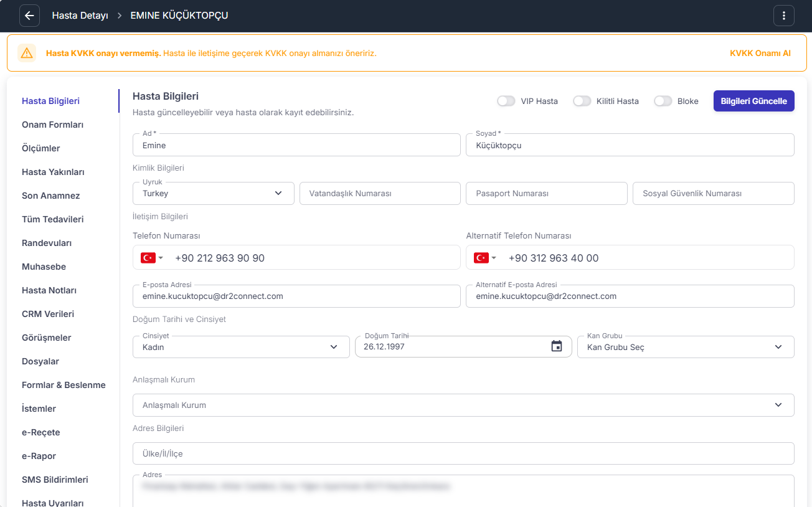Image resolution: width=812 pixels, height=507 pixels.
Task: Click the back arrow button
Action: 29,16
